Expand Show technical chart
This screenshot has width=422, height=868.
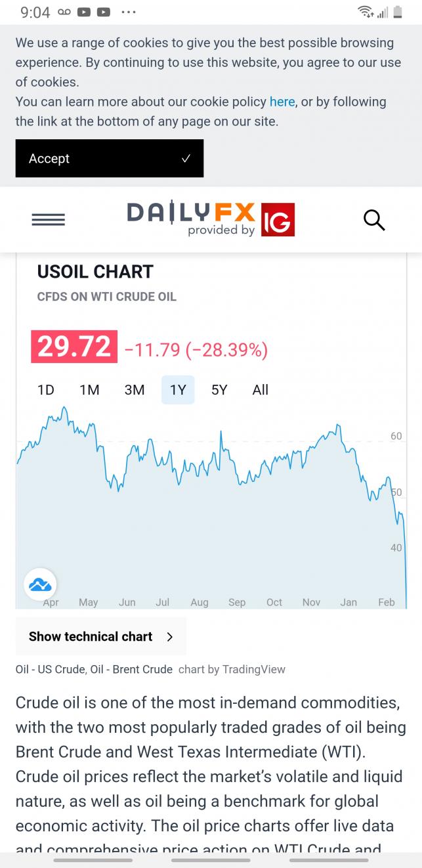tap(100, 636)
